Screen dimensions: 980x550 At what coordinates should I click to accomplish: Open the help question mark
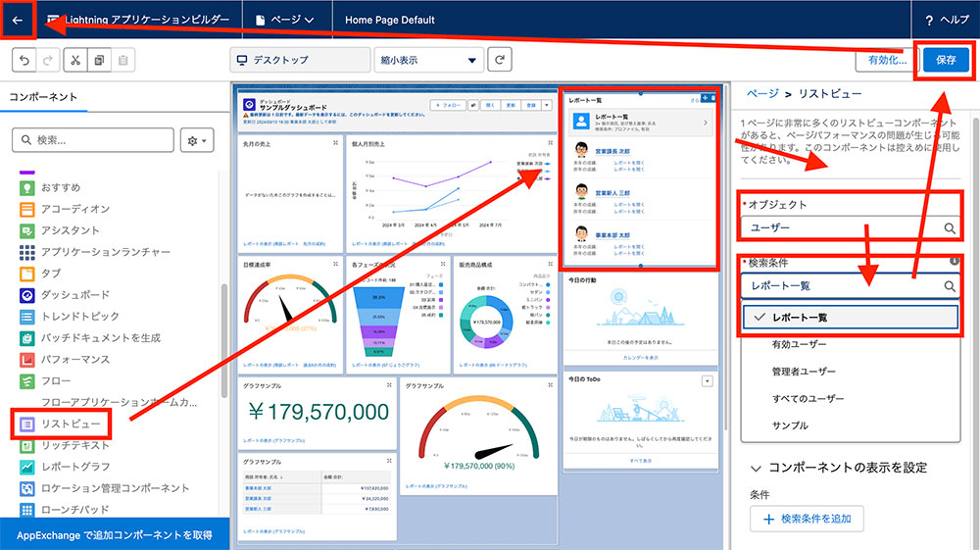[929, 20]
